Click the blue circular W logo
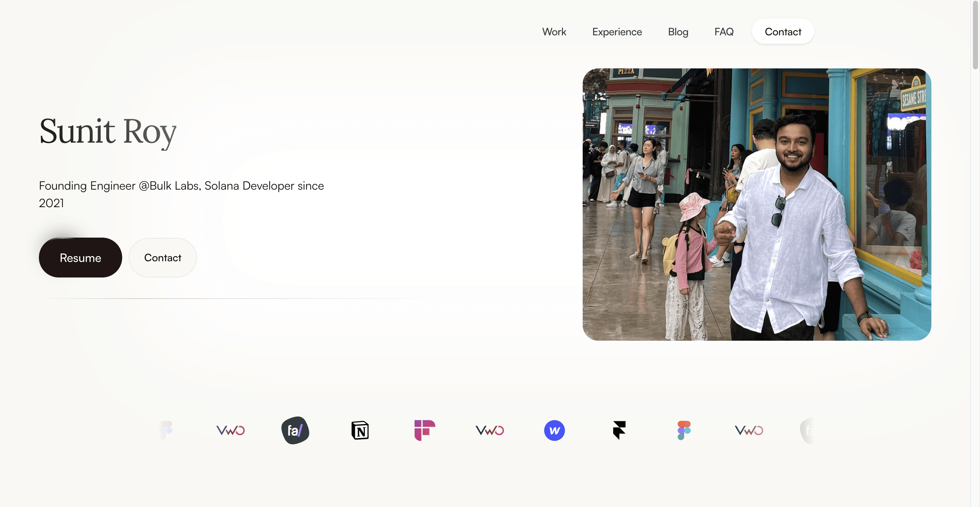The image size is (980, 507). coord(554,430)
